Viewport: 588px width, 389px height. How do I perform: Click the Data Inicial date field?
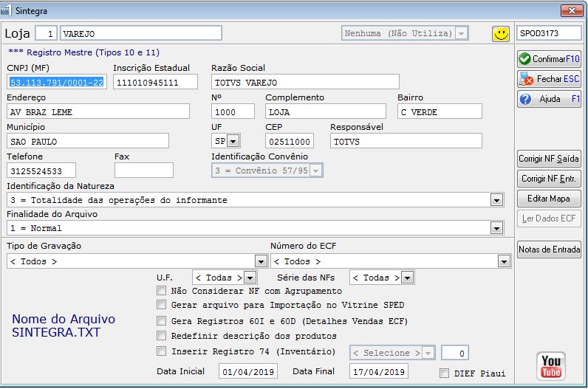coord(248,371)
